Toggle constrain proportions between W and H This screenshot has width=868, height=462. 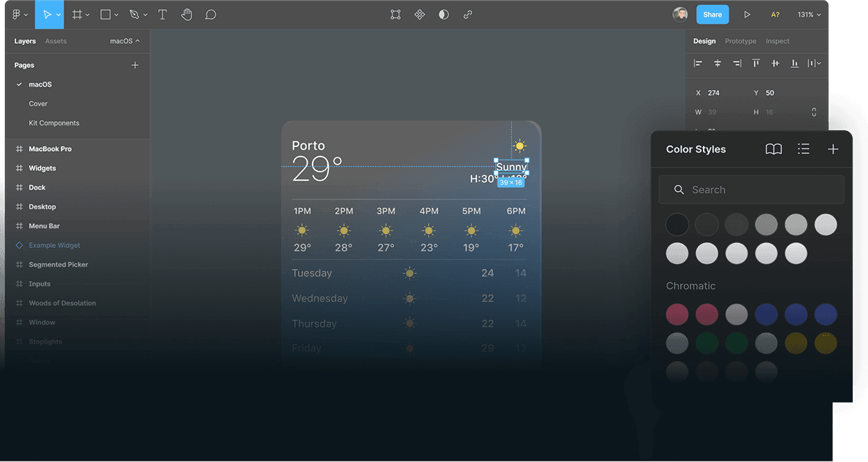(x=813, y=112)
